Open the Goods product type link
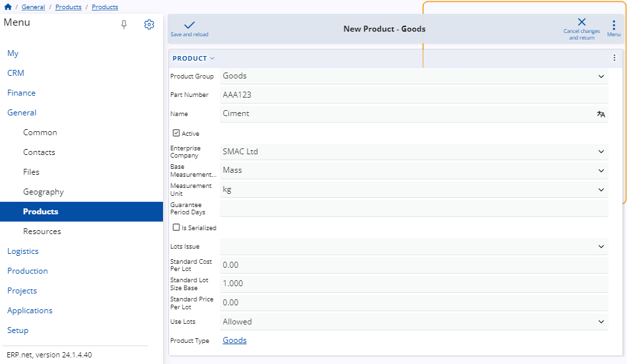 [x=235, y=340]
